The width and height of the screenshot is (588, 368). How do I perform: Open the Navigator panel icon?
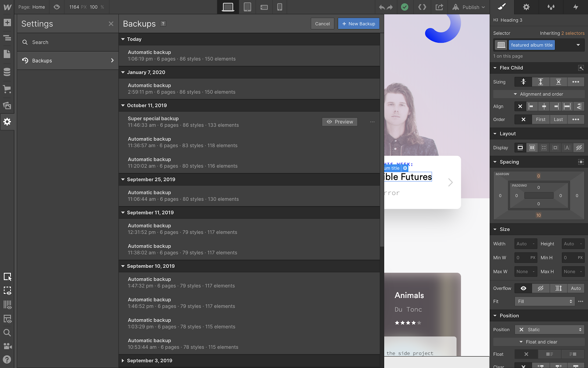(x=7, y=38)
